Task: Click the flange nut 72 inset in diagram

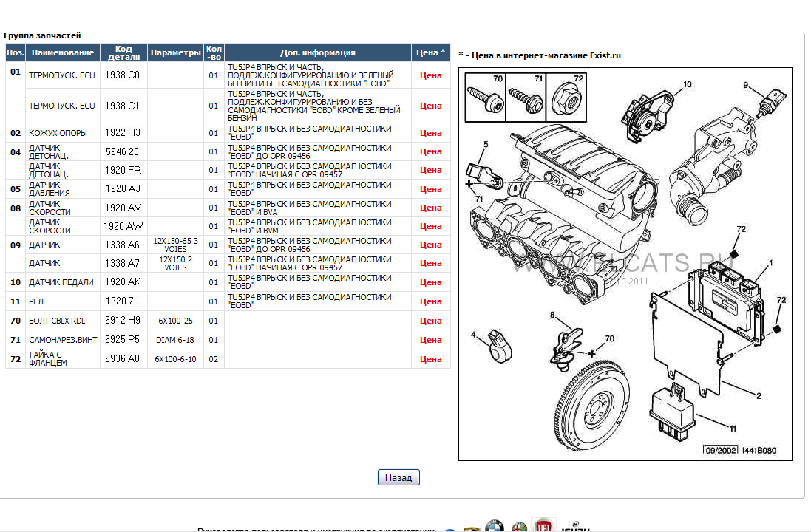Action: click(x=566, y=98)
